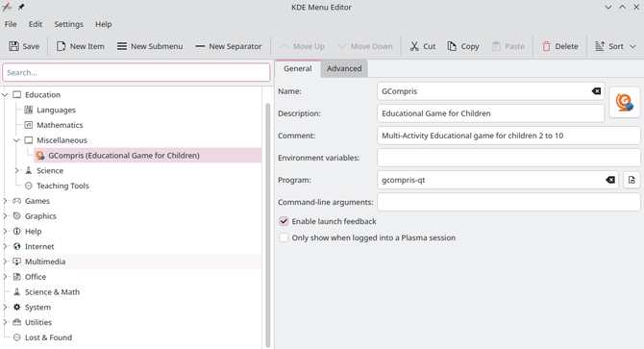Edit the Description field
644x349 pixels.
click(491, 113)
